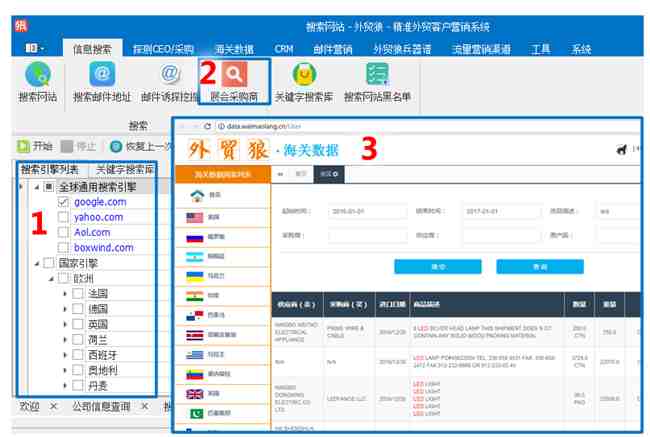Viewport: 650px width, 437px height.
Task: Open the 搜索网站 globe search tool
Action: pos(38,82)
